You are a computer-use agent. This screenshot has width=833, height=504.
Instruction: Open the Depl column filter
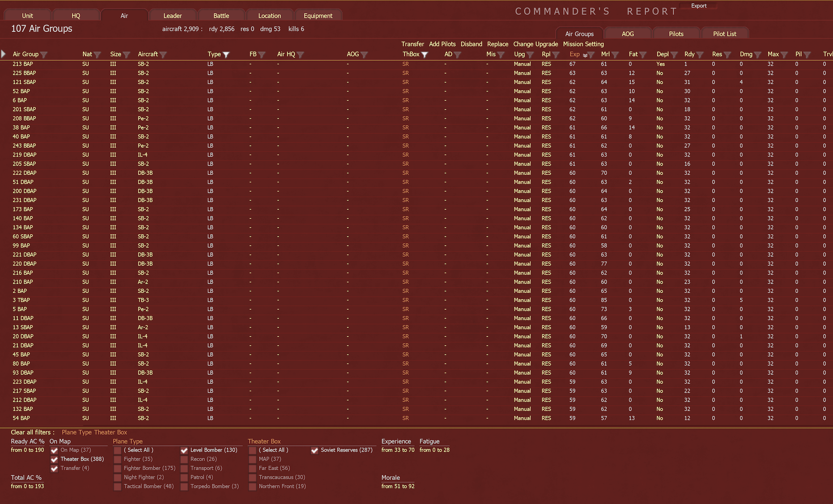(x=674, y=54)
